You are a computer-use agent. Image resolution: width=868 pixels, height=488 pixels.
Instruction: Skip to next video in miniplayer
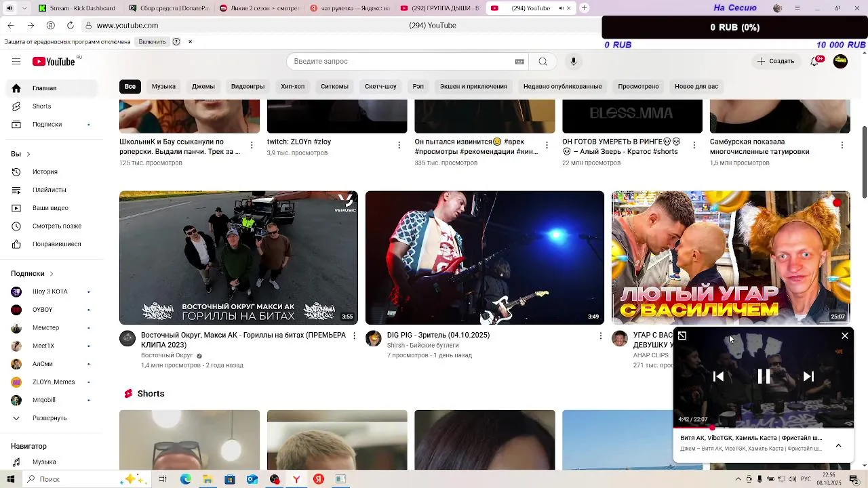(808, 377)
